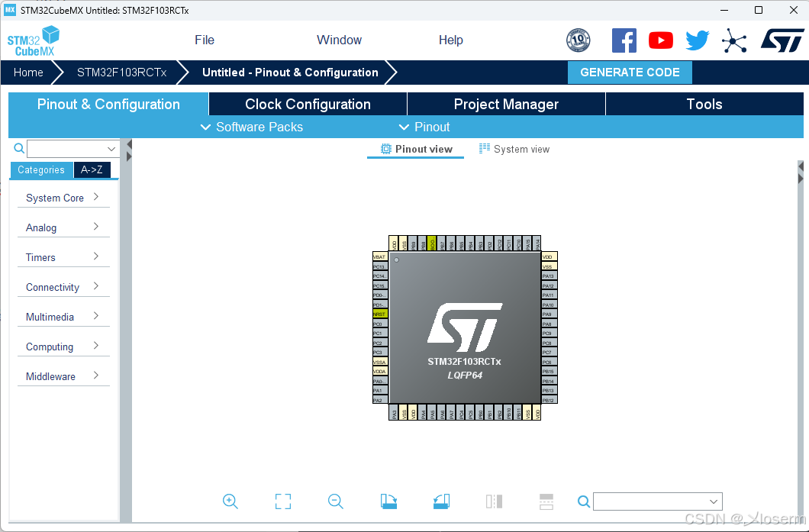Click the ST logo in the header
809x532 pixels.
[x=782, y=40]
